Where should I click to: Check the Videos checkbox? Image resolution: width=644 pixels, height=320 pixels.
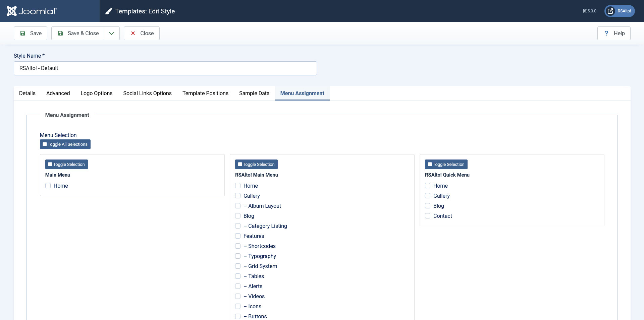tap(238, 296)
